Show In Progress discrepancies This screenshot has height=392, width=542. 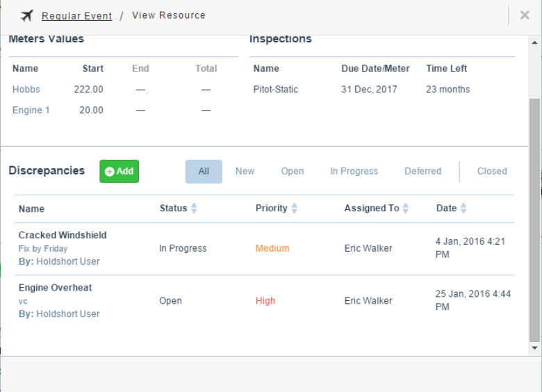pyautogui.click(x=354, y=171)
